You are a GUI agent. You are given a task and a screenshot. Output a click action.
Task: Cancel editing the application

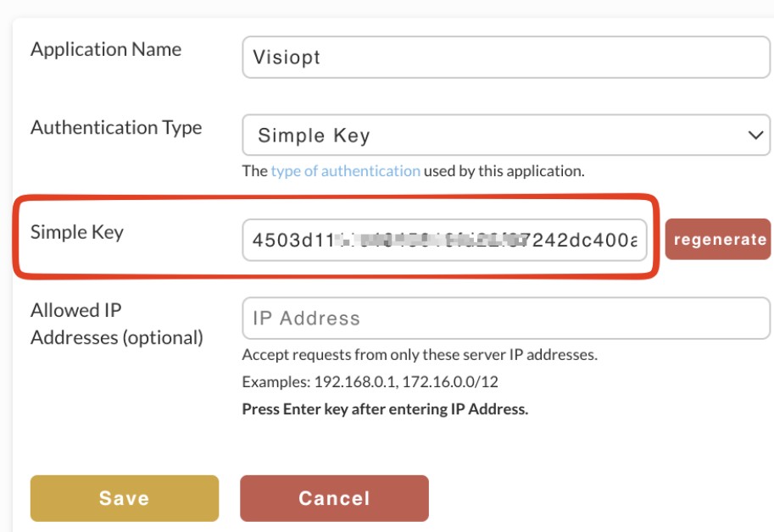[x=334, y=498]
